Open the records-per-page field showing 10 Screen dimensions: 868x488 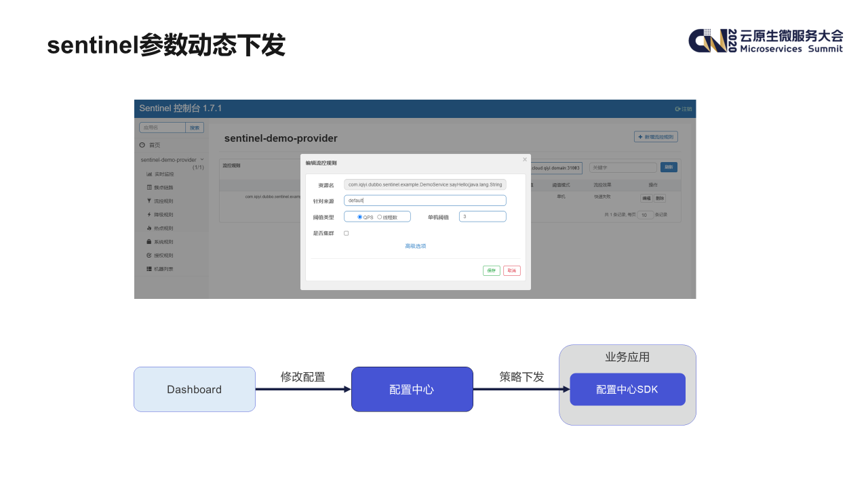point(645,215)
